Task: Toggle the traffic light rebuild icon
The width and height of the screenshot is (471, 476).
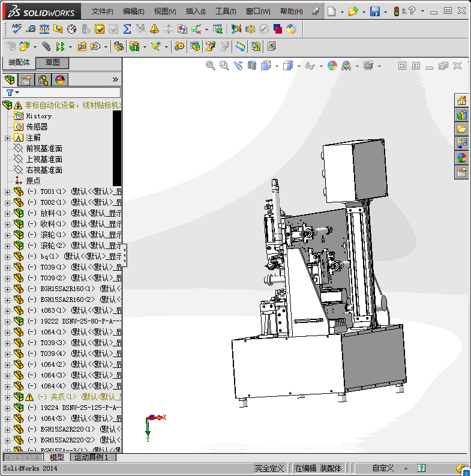Action: (x=397, y=11)
